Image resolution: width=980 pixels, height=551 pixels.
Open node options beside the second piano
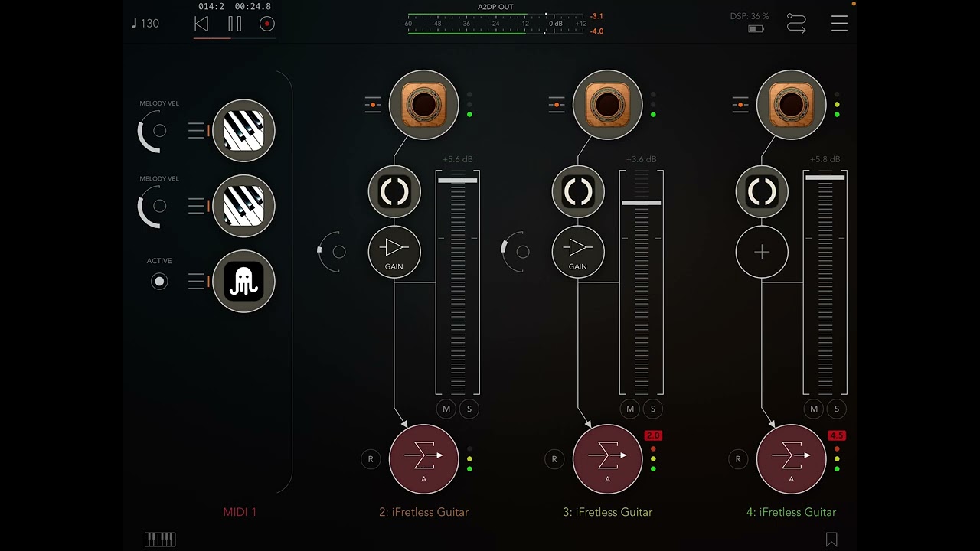click(198, 206)
